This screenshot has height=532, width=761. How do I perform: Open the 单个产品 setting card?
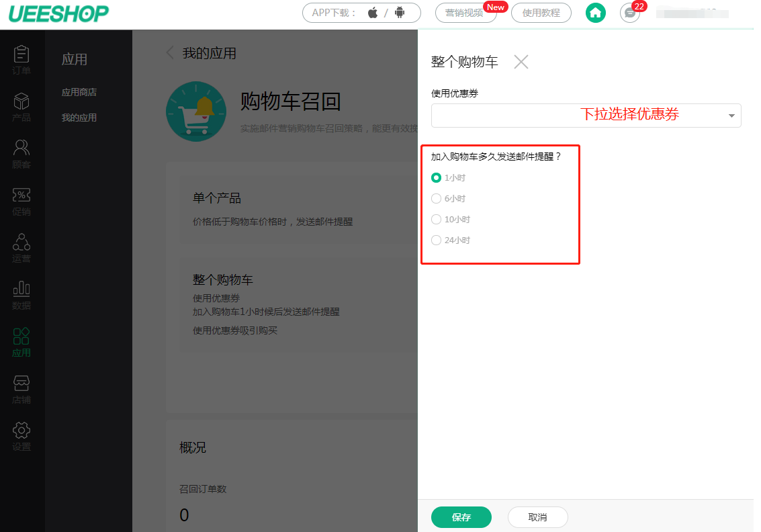pyautogui.click(x=298, y=210)
